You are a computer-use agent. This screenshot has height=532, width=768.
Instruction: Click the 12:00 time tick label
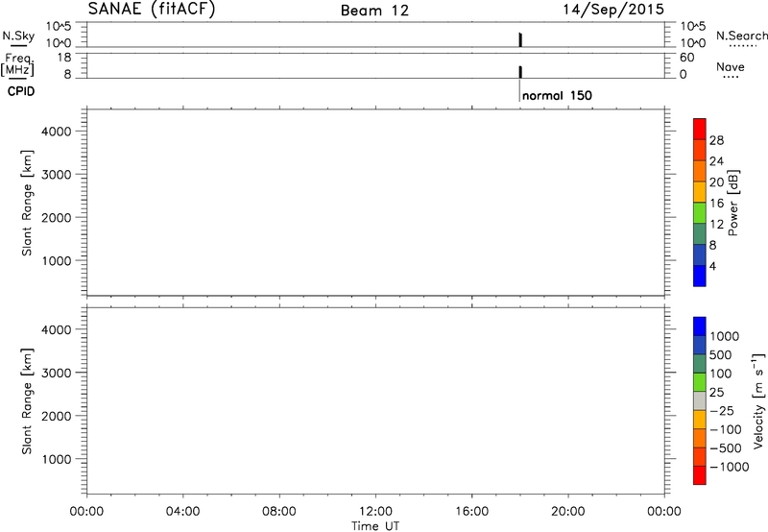click(x=375, y=511)
